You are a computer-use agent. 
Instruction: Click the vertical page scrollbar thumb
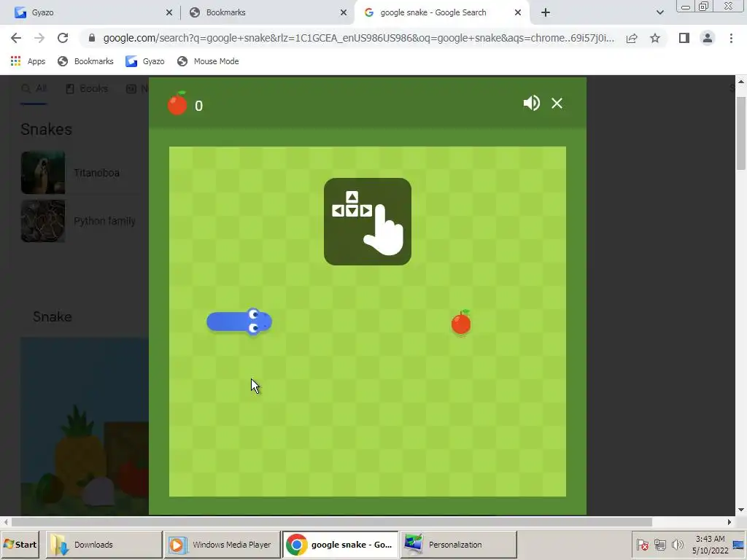point(741,133)
